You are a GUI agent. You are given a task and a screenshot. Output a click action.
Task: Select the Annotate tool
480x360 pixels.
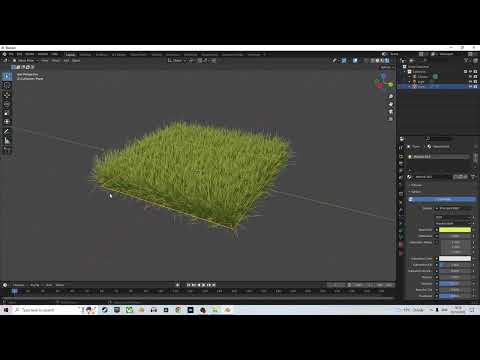pos(7,131)
